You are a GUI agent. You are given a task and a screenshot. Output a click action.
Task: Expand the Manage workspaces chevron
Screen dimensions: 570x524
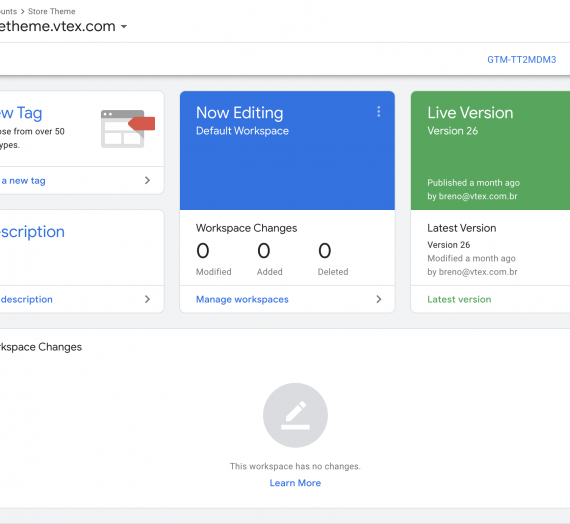coord(378,299)
